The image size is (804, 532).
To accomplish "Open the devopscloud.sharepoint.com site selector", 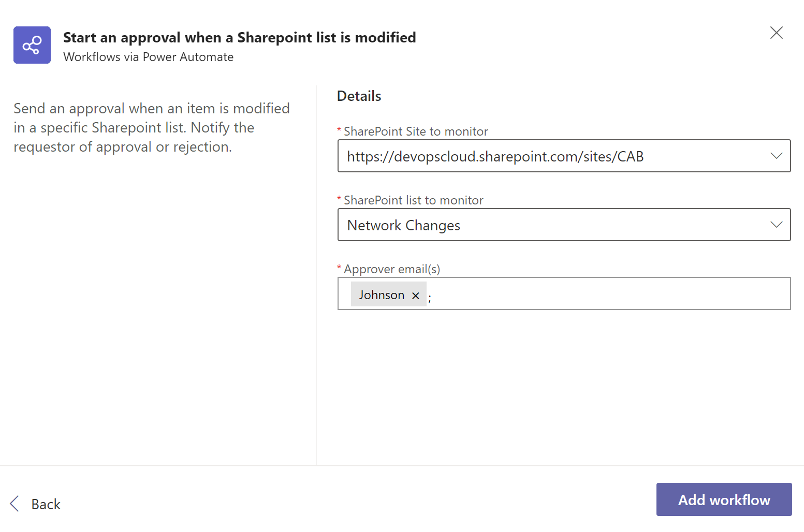I will tap(554, 156).
